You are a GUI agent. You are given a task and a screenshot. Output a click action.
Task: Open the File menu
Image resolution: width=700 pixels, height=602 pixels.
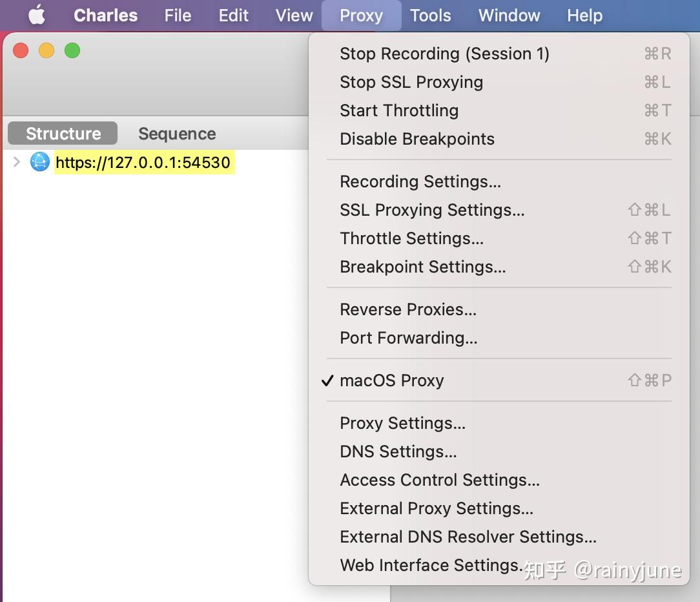(178, 16)
